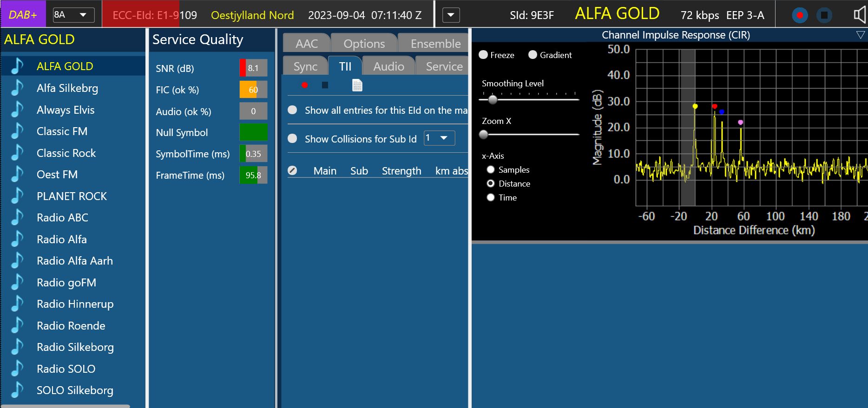Switch to the Options tab
This screenshot has width=868, height=408.
tap(364, 44)
